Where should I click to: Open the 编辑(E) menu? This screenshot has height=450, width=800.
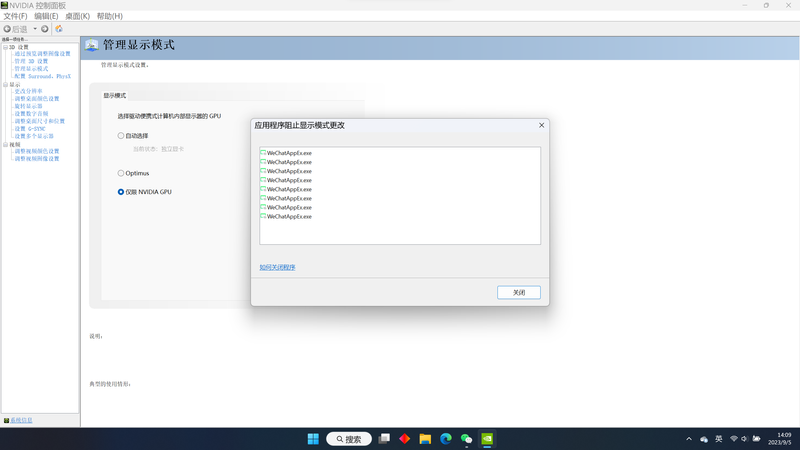(x=46, y=16)
